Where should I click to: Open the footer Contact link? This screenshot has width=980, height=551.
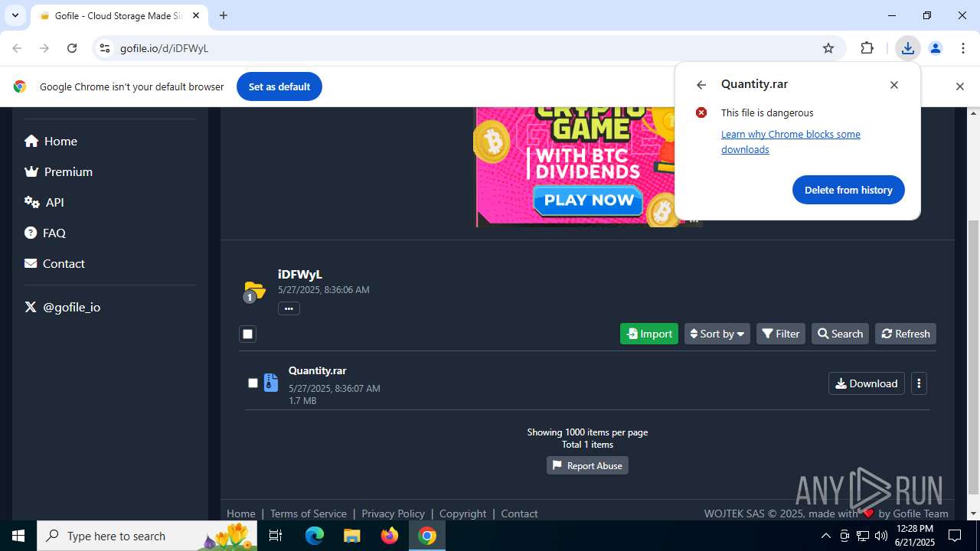(x=519, y=514)
